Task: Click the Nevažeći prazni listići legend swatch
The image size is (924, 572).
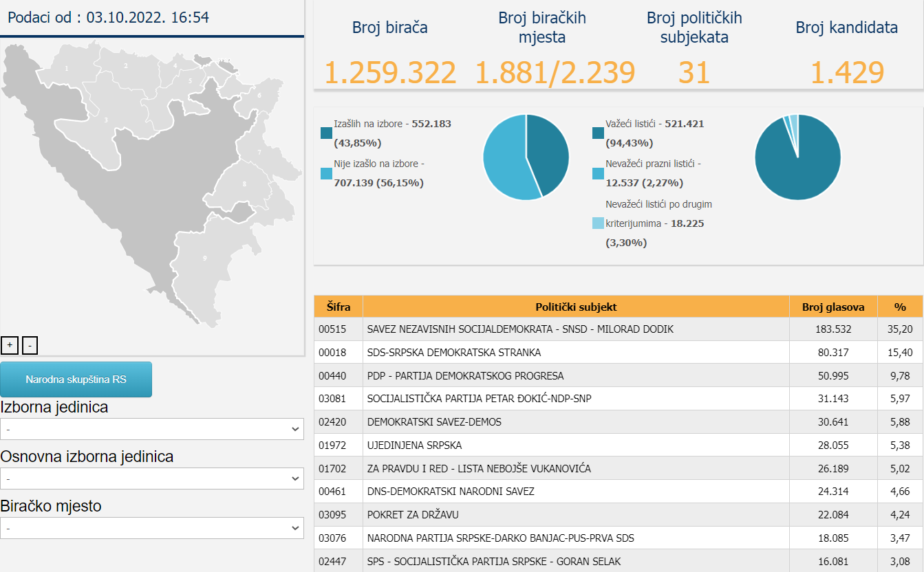Action: (598, 173)
